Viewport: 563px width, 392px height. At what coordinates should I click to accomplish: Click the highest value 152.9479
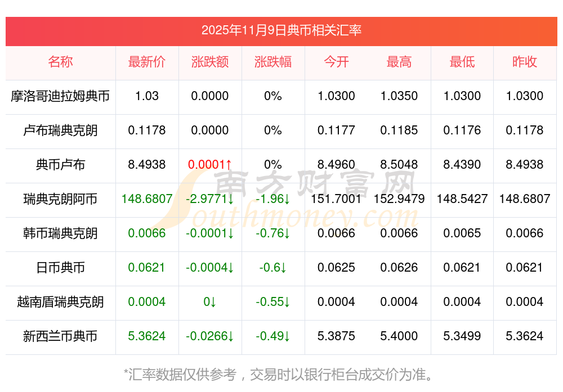(399, 199)
